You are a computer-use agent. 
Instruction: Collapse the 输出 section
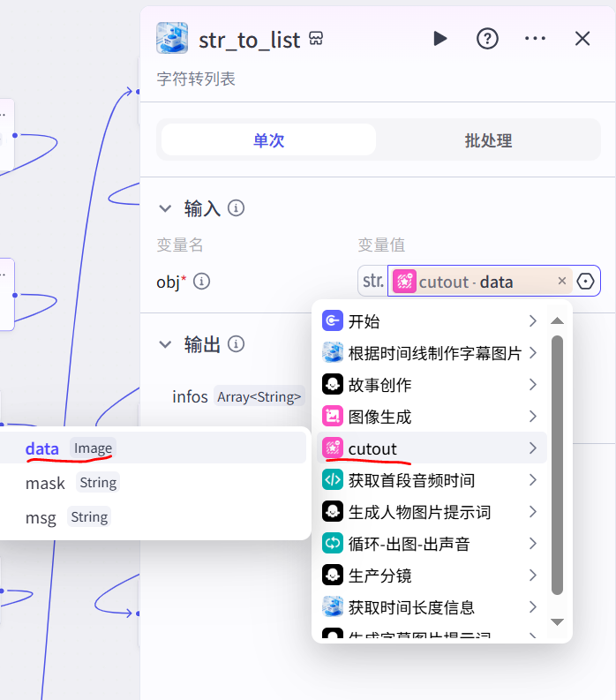coord(165,344)
